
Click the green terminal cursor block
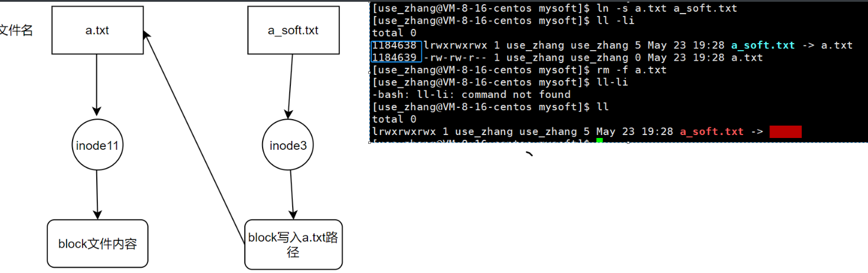(600, 142)
